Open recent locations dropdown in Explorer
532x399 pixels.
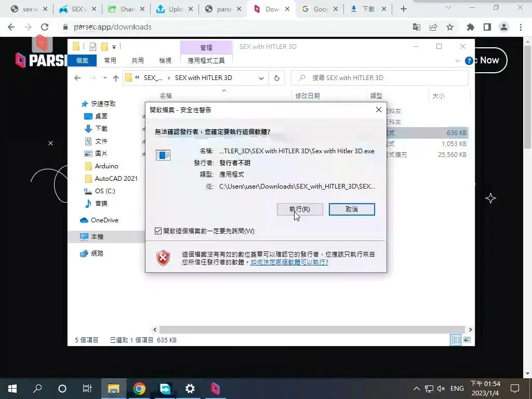click(105, 78)
